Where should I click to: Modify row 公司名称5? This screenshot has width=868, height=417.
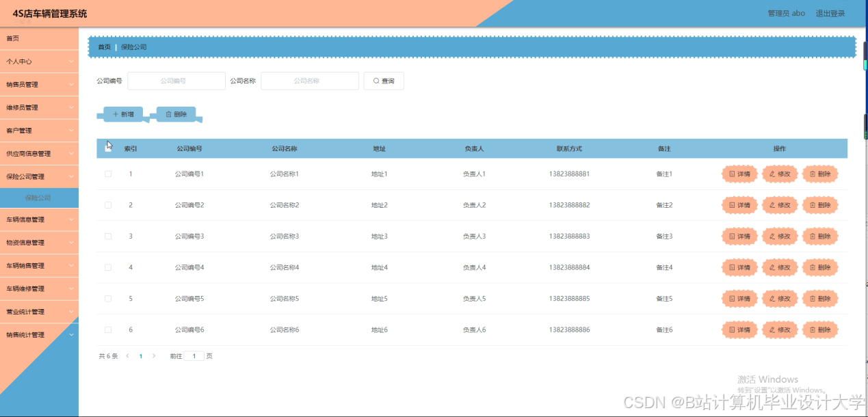coord(780,299)
